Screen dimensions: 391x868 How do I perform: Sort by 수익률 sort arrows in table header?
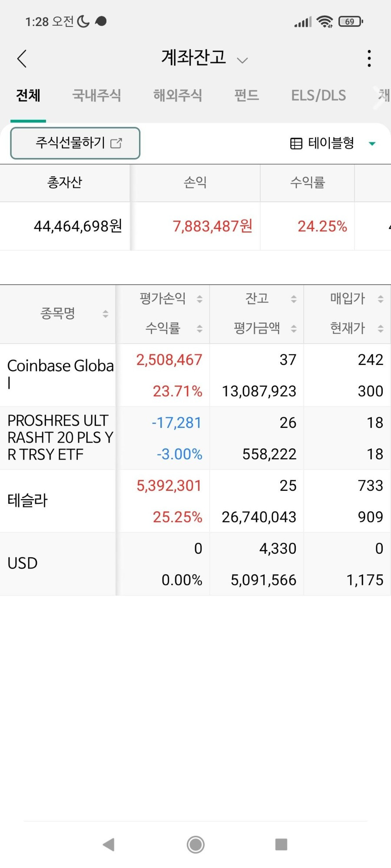click(x=199, y=329)
